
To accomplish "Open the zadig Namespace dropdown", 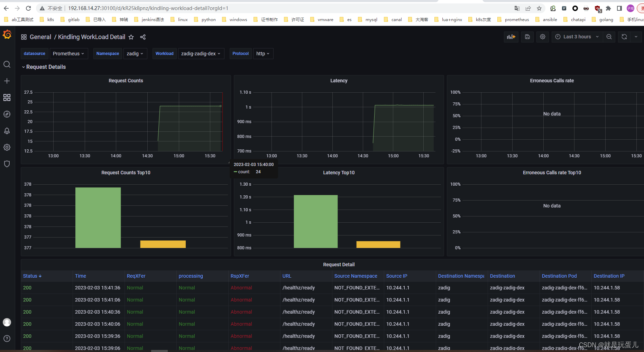I will (x=135, y=54).
